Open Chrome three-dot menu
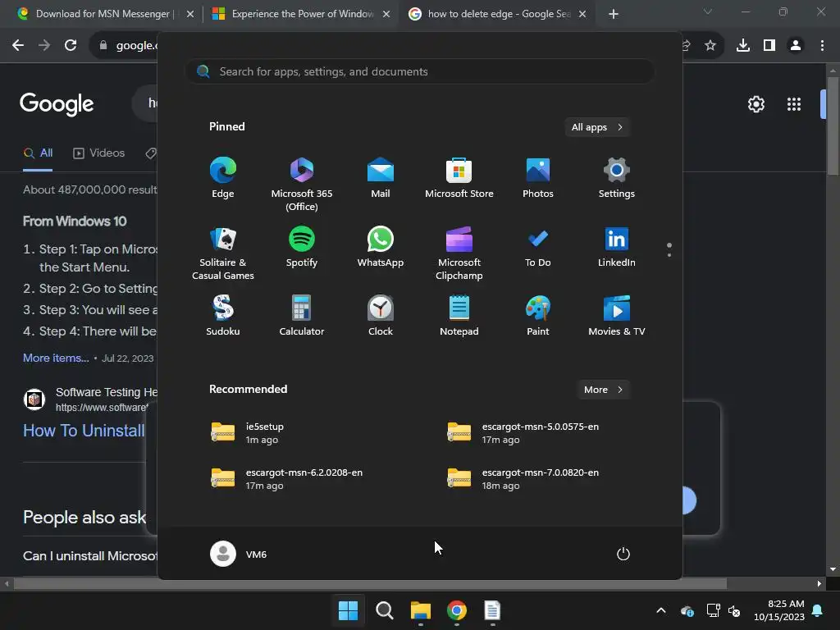 tap(822, 46)
